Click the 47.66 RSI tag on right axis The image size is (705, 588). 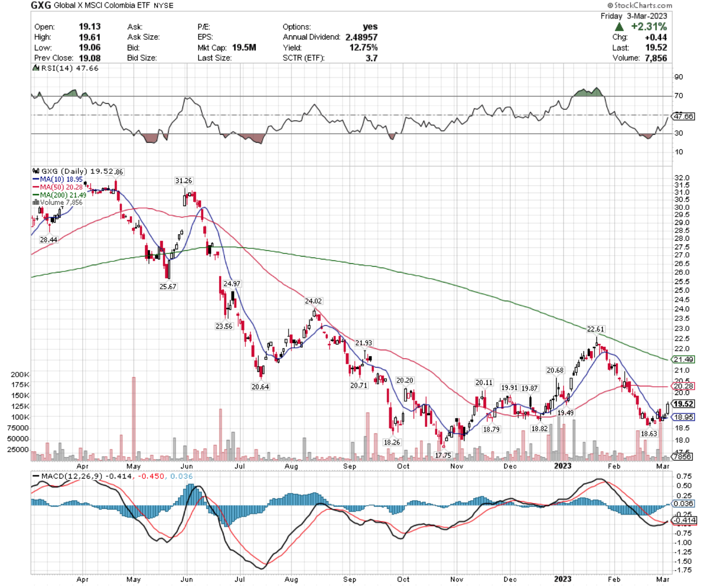(x=683, y=116)
